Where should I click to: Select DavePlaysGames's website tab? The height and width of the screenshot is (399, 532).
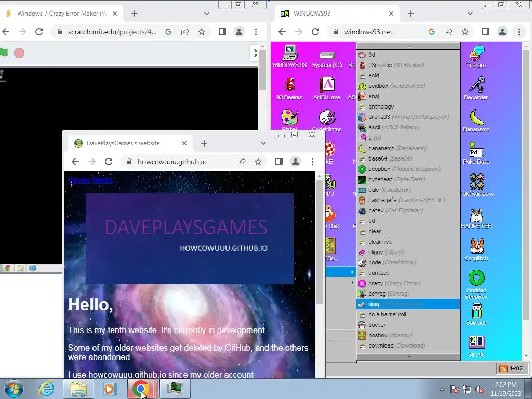(x=130, y=143)
